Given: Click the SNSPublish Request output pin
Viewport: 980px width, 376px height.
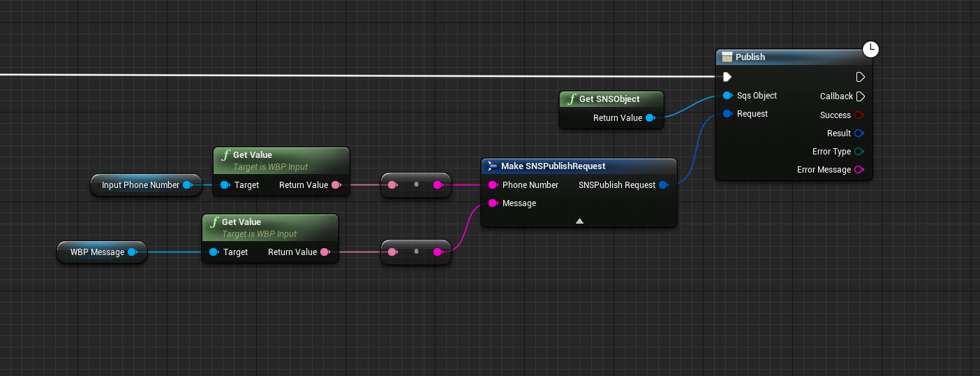Looking at the screenshot, I should click(x=664, y=185).
